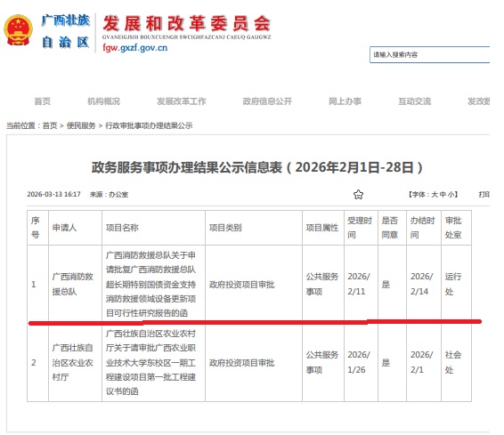
Task: Click the 来源：办公室 source text
Action: coord(109,195)
